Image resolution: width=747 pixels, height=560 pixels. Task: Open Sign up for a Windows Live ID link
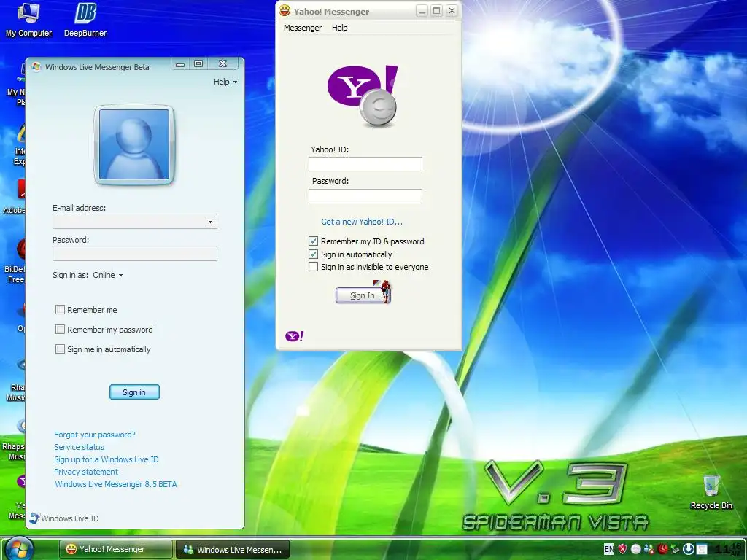(x=107, y=459)
